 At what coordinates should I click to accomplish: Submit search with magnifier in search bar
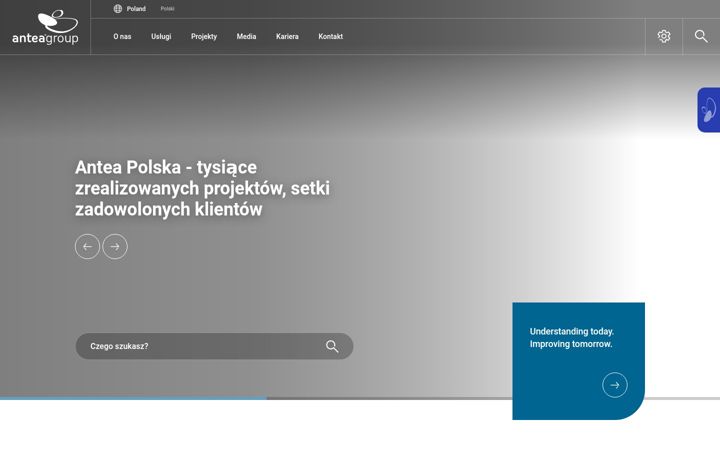click(332, 346)
